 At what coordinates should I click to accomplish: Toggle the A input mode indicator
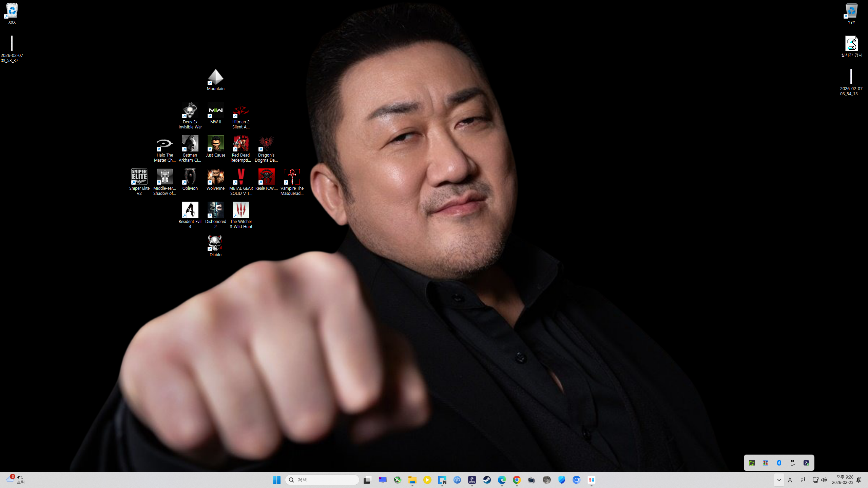pyautogui.click(x=790, y=480)
